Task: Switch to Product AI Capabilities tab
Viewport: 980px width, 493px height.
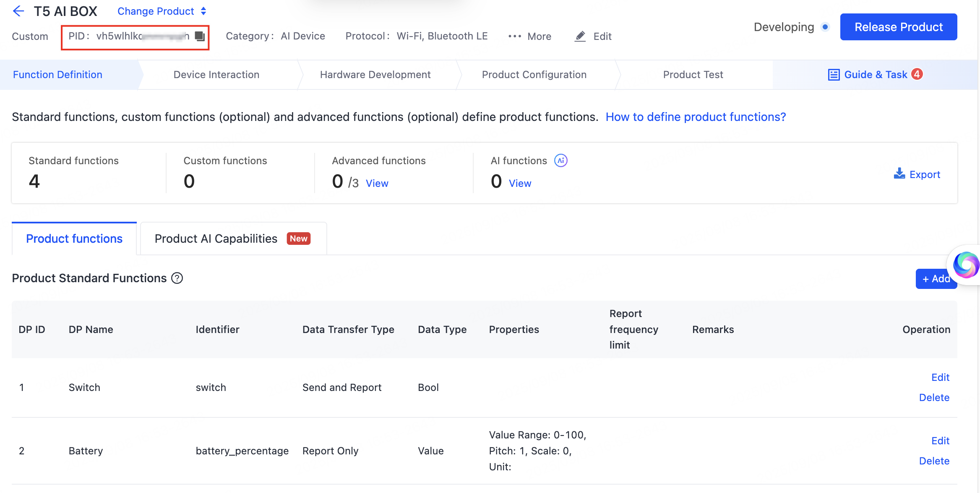Action: click(233, 239)
